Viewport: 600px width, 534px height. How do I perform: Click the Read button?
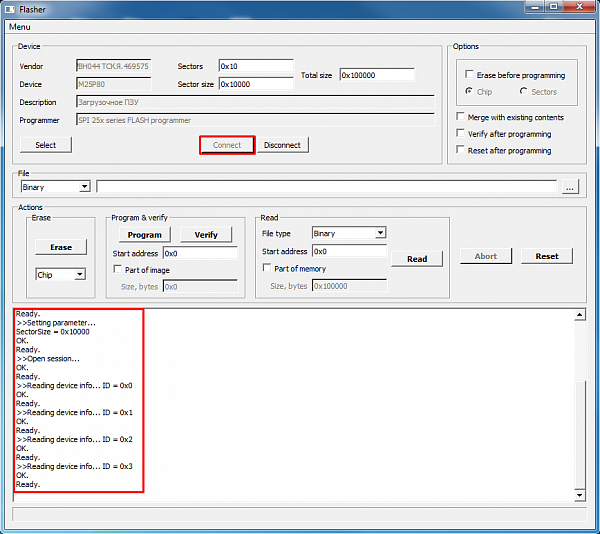tap(417, 259)
